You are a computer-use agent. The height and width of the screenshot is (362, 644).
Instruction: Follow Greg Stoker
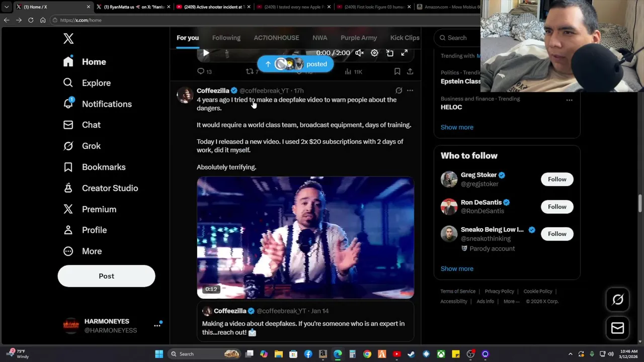tap(557, 179)
